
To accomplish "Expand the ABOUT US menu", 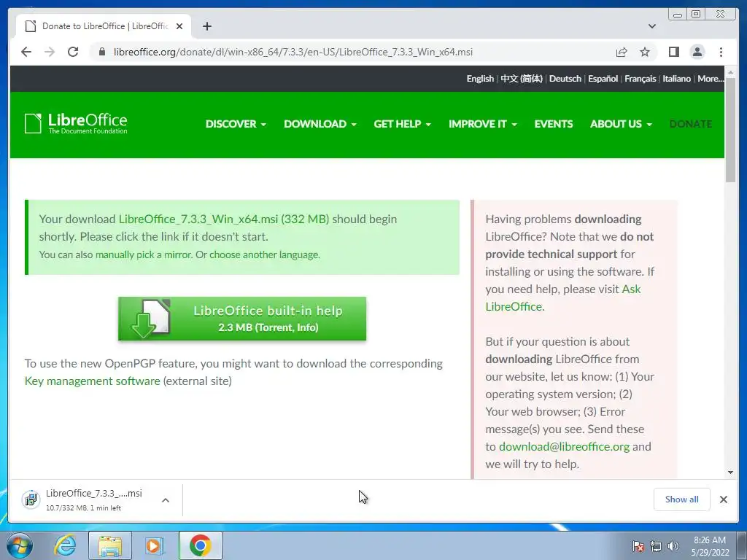I will [622, 124].
